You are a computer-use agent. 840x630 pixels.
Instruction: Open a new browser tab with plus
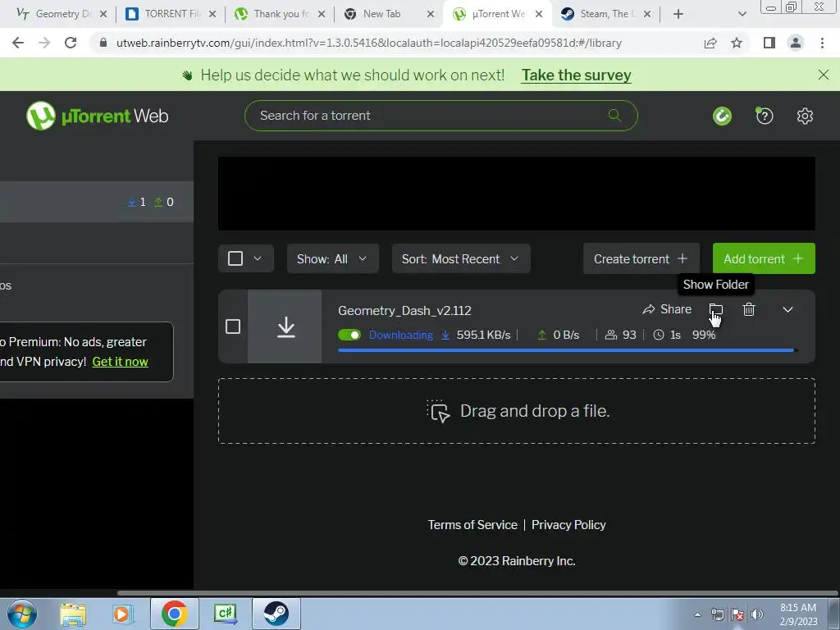(x=678, y=14)
